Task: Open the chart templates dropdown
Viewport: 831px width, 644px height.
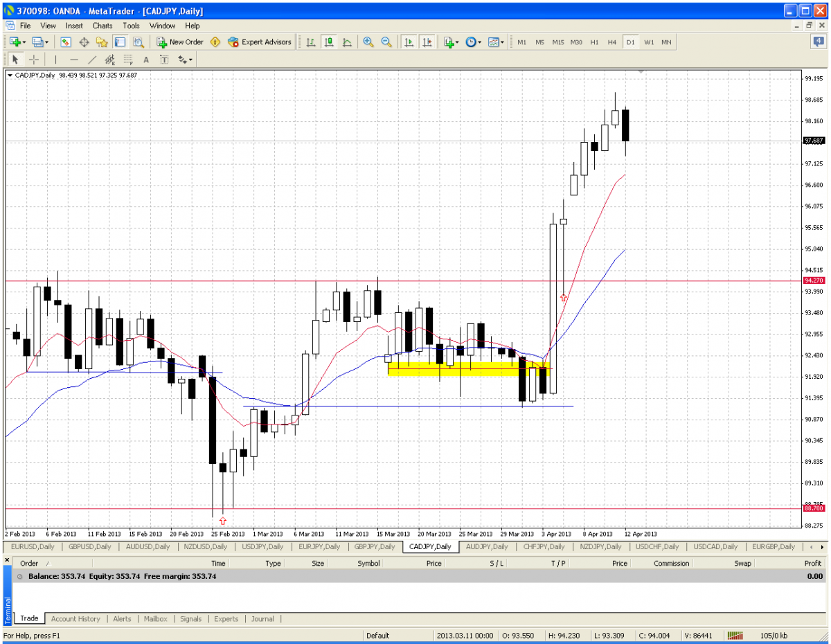Action: pyautogui.click(x=496, y=42)
